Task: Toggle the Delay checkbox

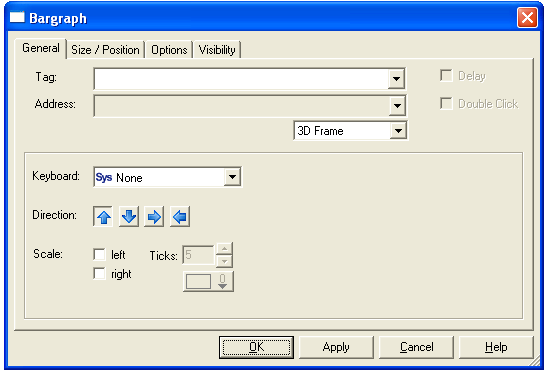Action: point(446,76)
